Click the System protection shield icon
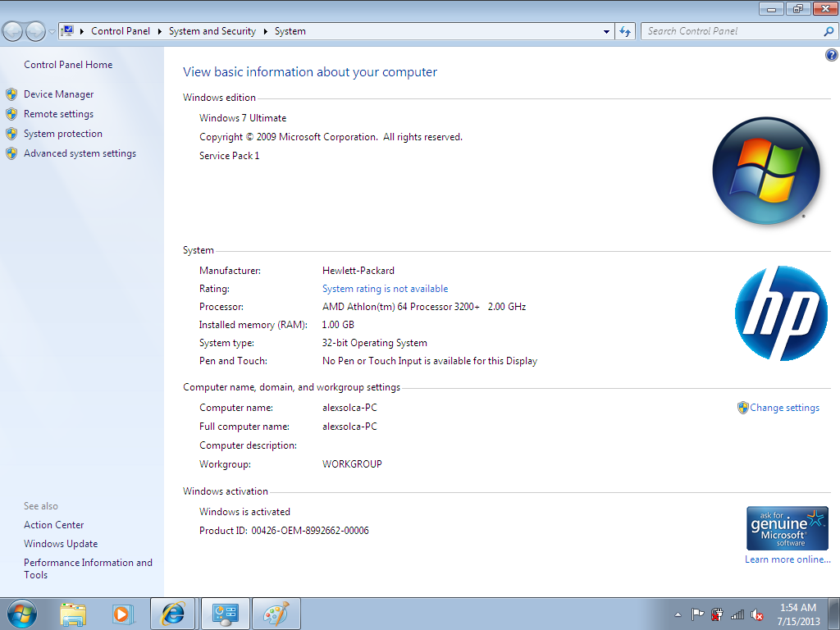 [x=11, y=135]
